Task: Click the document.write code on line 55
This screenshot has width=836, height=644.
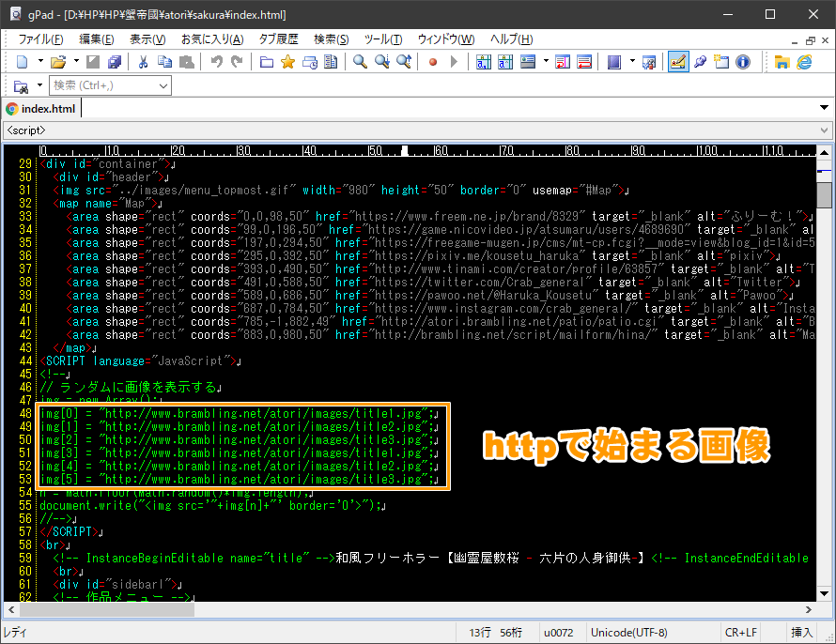Action: (x=210, y=505)
